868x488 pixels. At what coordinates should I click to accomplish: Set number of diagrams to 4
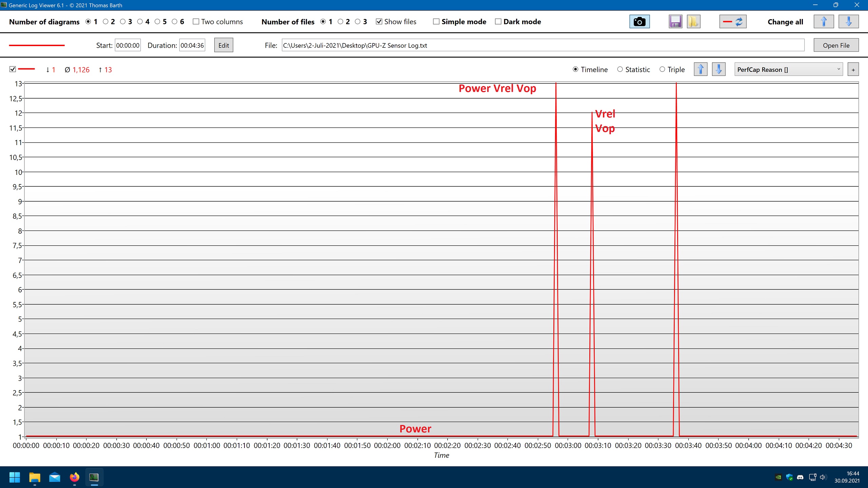(140, 22)
